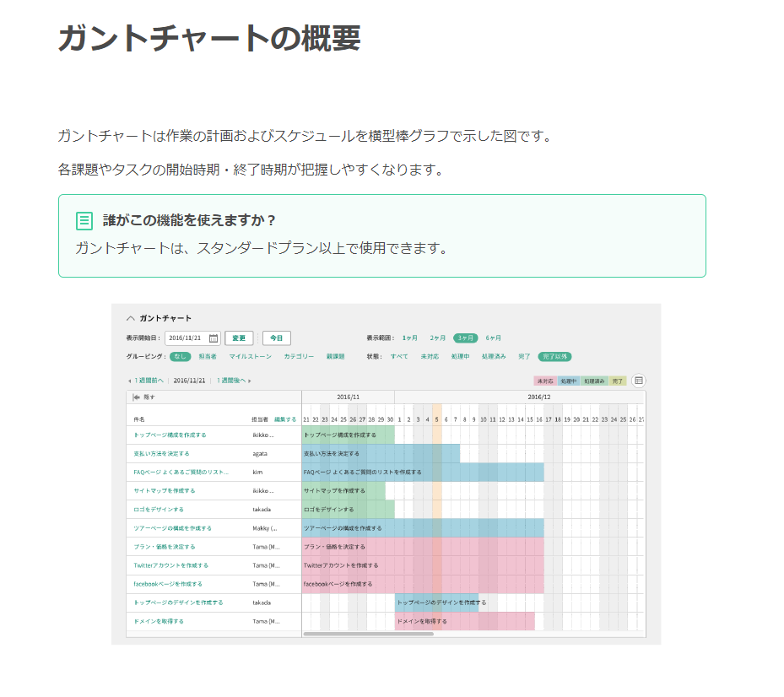Group tasks by マイルストーン
The height and width of the screenshot is (697, 784).
click(x=250, y=357)
